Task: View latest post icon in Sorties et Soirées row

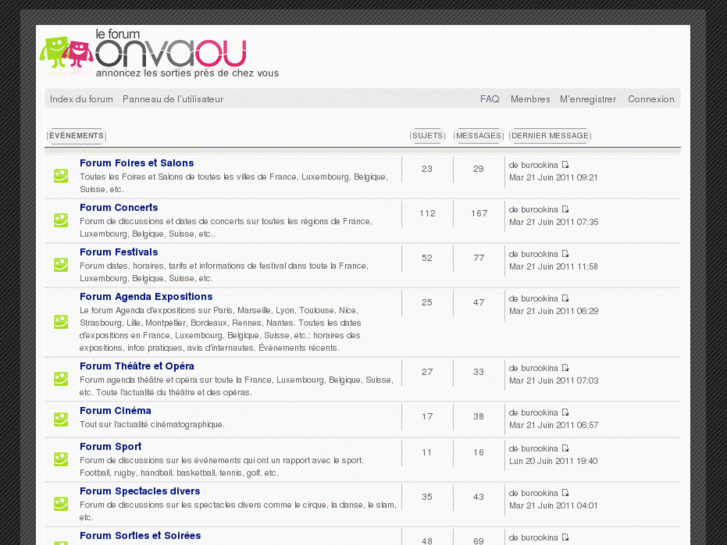Action: pos(565,538)
